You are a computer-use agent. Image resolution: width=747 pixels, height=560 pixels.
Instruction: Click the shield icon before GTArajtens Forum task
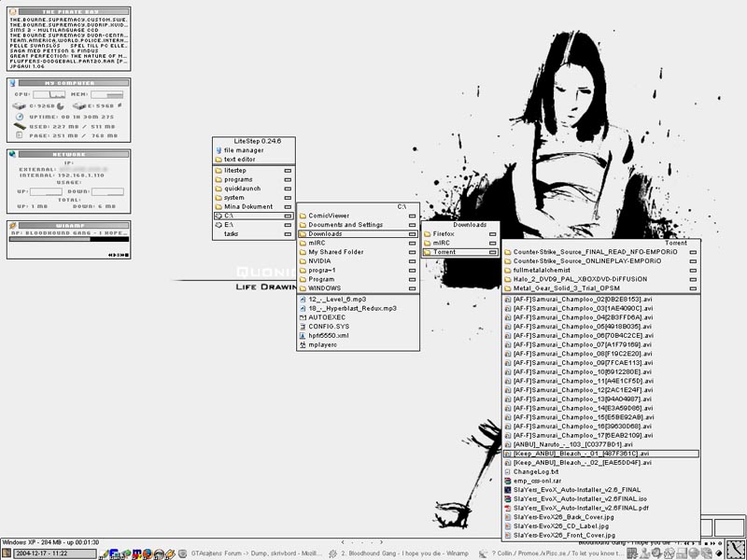pos(182,553)
